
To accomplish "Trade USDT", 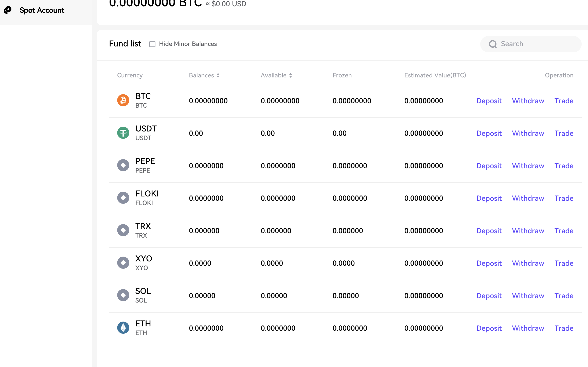I will (564, 133).
